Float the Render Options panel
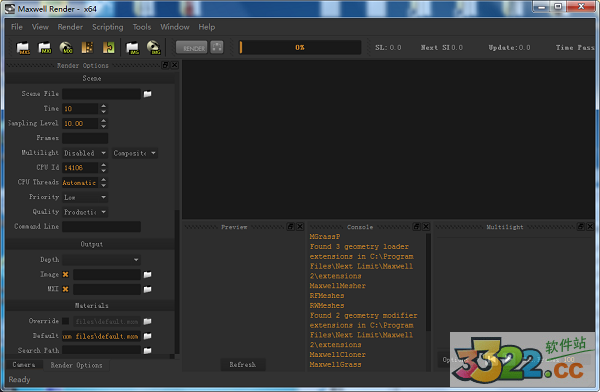Image resolution: width=600 pixels, height=392 pixels. coord(165,65)
